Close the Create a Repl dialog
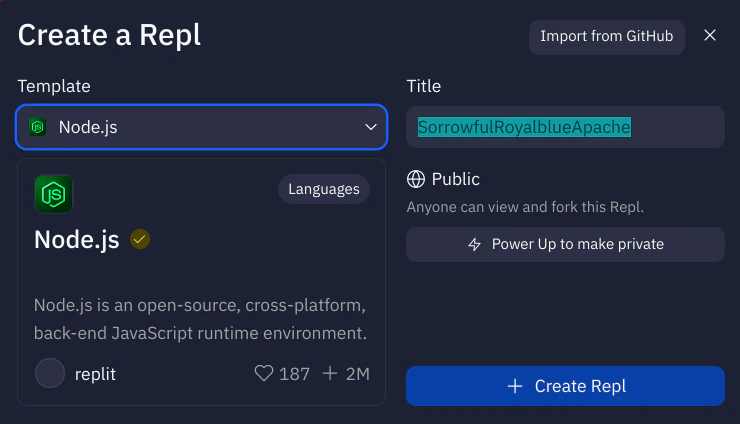 click(710, 36)
